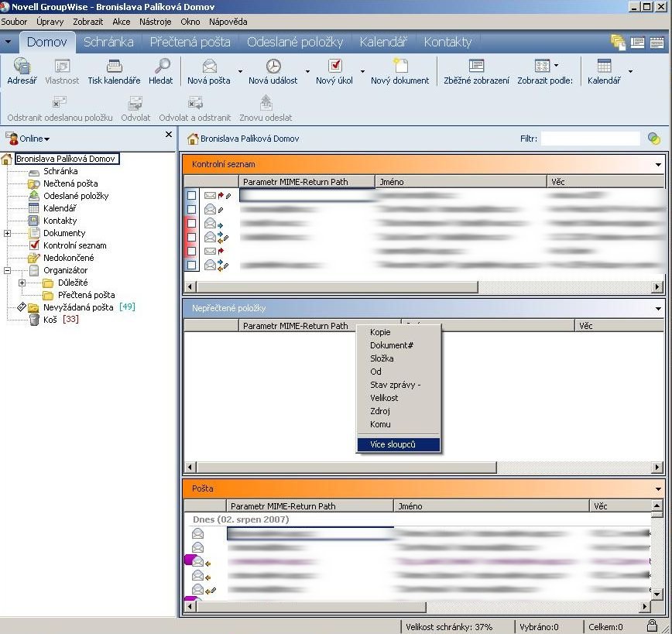The height and width of the screenshot is (634, 672).
Task: Open the Online mode dropdown
Action: 34,139
